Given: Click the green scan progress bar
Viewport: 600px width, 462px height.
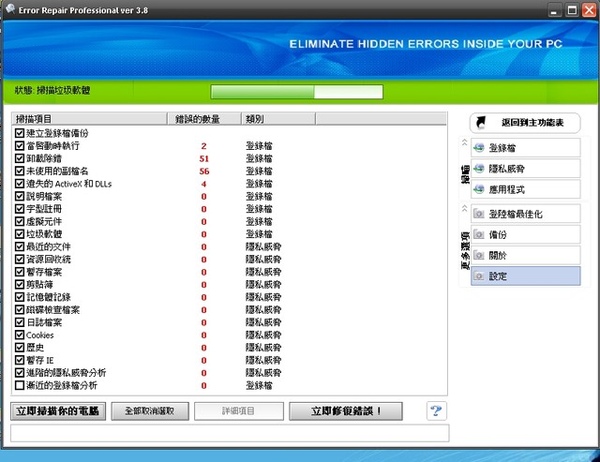Looking at the screenshot, I should pos(297,92).
